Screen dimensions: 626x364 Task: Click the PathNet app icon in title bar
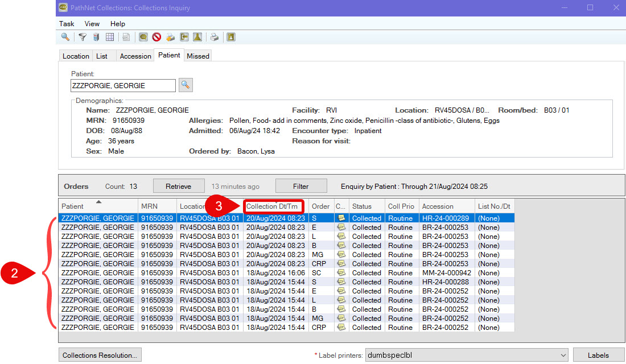pos(63,7)
